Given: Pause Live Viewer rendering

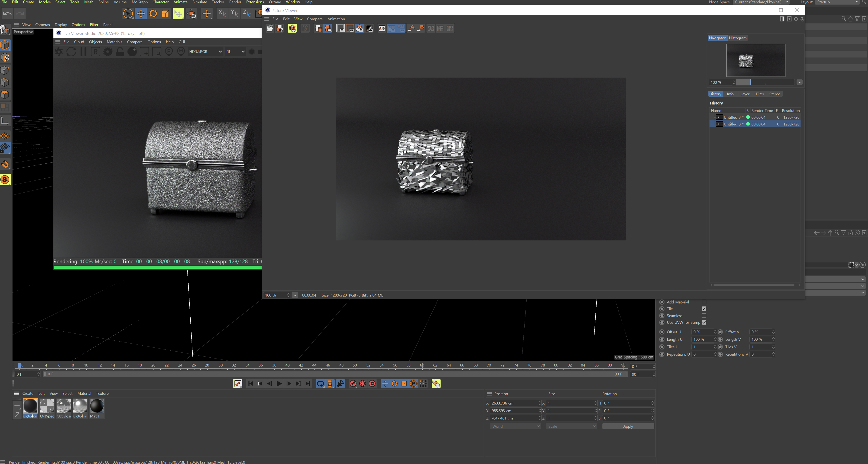Looking at the screenshot, I should [83, 52].
